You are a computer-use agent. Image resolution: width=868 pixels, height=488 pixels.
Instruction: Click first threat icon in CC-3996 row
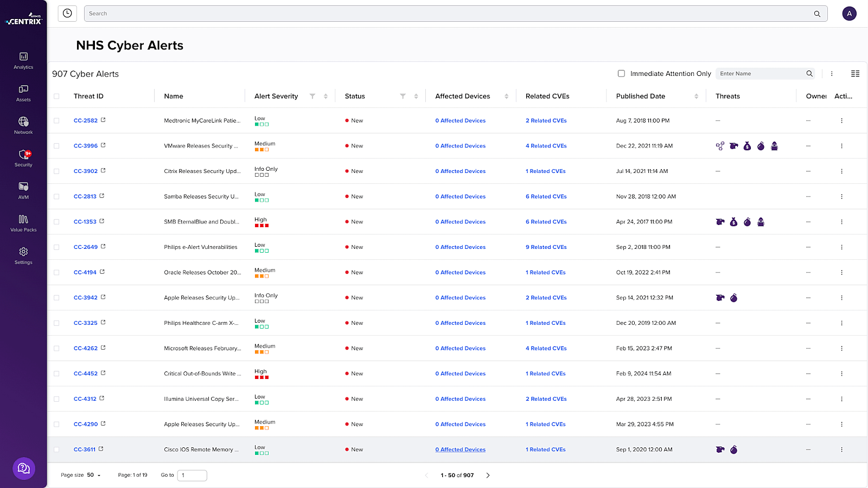point(720,146)
